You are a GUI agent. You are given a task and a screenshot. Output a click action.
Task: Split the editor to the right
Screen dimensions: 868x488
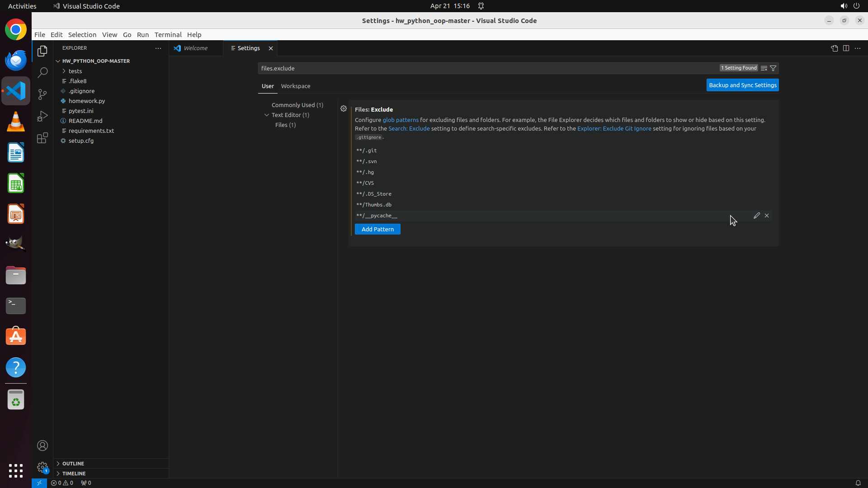click(846, 48)
